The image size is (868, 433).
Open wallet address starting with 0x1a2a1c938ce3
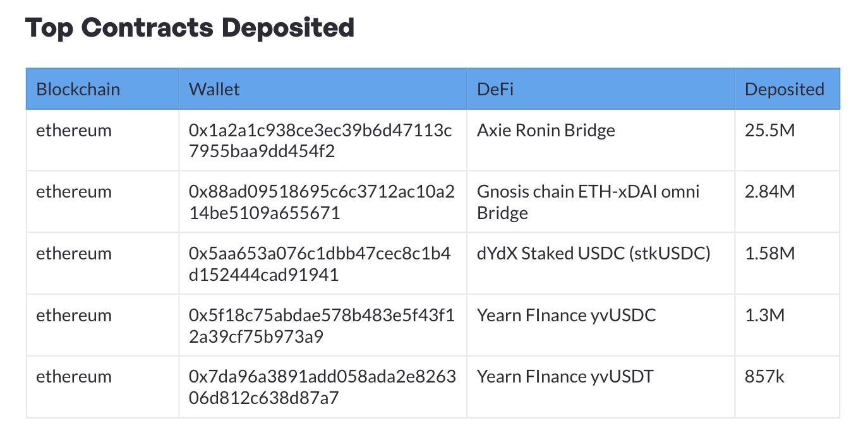tap(320, 141)
